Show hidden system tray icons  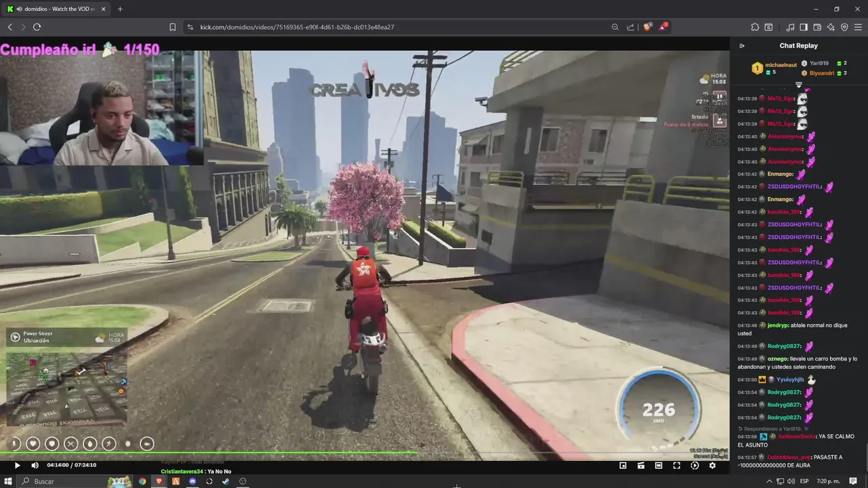tap(769, 481)
